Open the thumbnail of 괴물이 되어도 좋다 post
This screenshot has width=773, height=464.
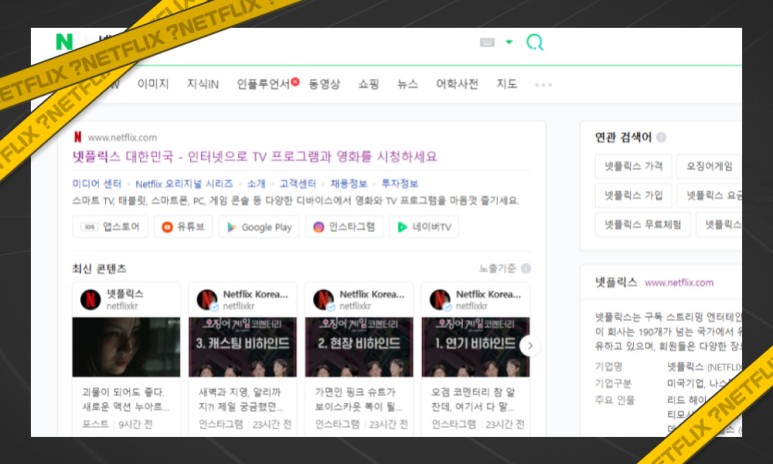point(126,347)
